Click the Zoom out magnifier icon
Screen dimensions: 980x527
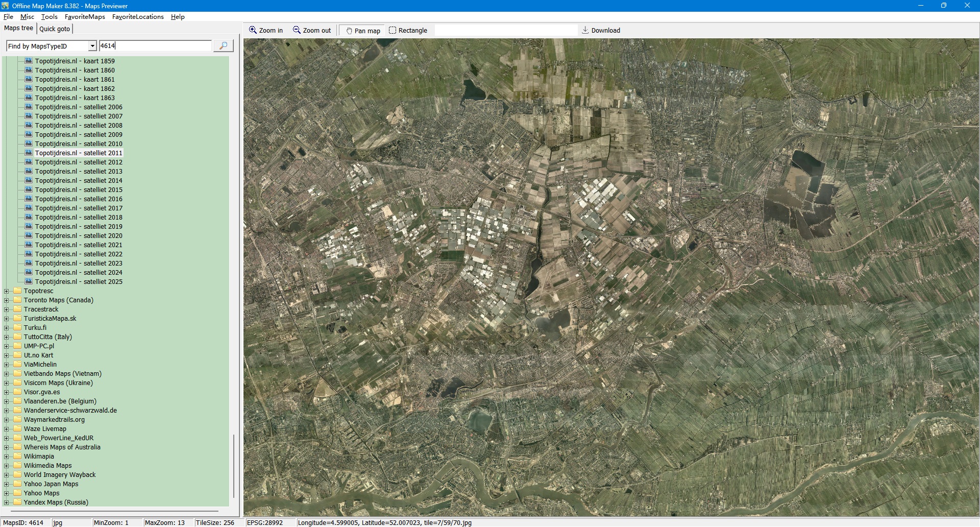coord(297,30)
